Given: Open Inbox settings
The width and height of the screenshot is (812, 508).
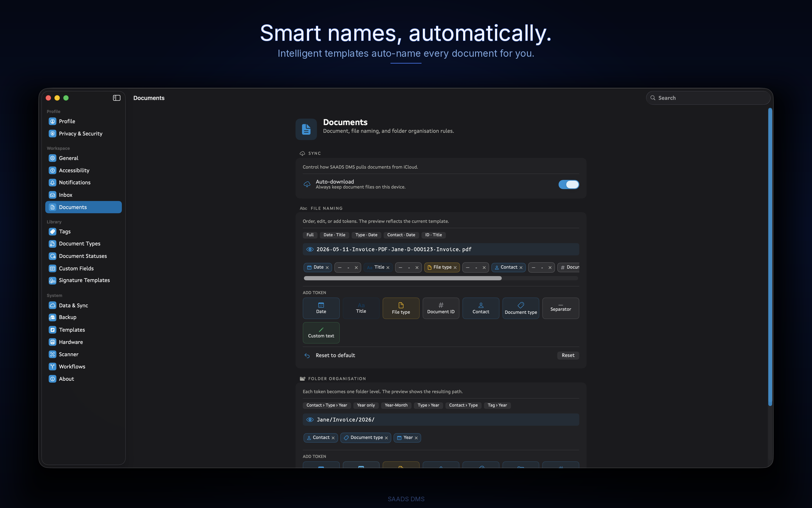Looking at the screenshot, I should click(x=83, y=195).
